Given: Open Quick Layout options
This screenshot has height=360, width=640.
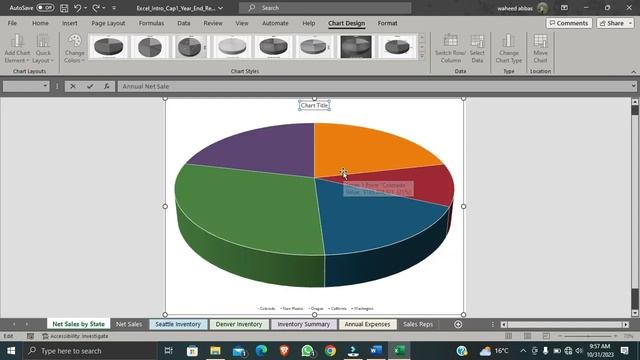Looking at the screenshot, I should click(43, 49).
